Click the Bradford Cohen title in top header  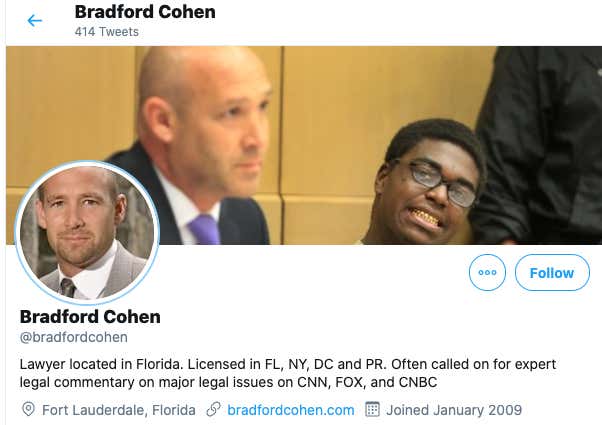[x=145, y=12]
